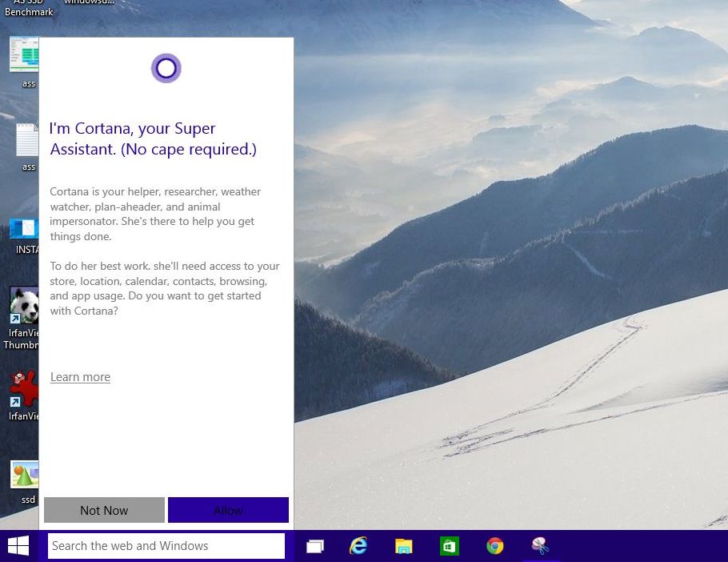The height and width of the screenshot is (562, 728).
Task: Open the IrfanView red shortcut on desktop
Action: tap(24, 390)
